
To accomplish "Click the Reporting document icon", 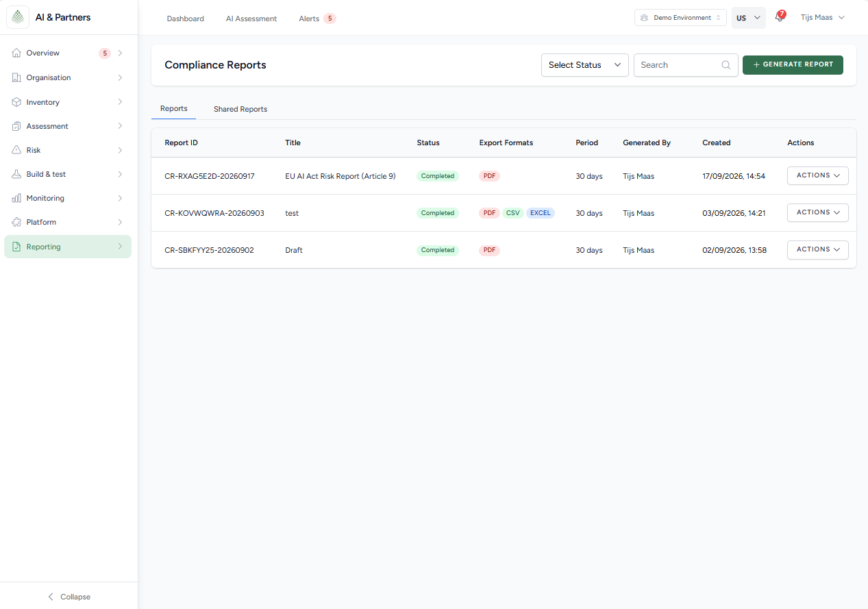I will (16, 247).
